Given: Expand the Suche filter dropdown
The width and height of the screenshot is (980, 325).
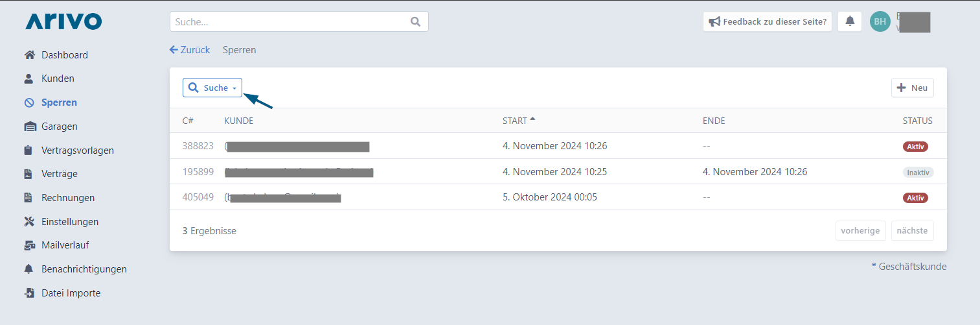Looking at the screenshot, I should click(x=212, y=88).
